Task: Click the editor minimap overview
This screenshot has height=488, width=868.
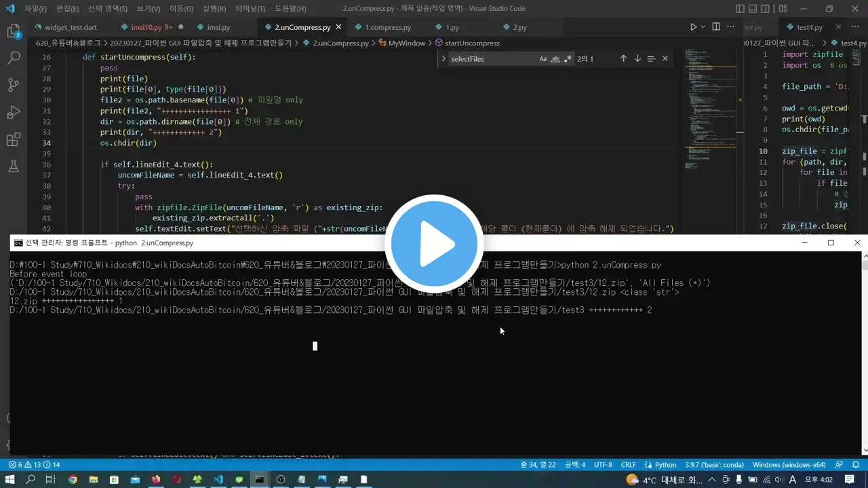Action: [x=711, y=108]
